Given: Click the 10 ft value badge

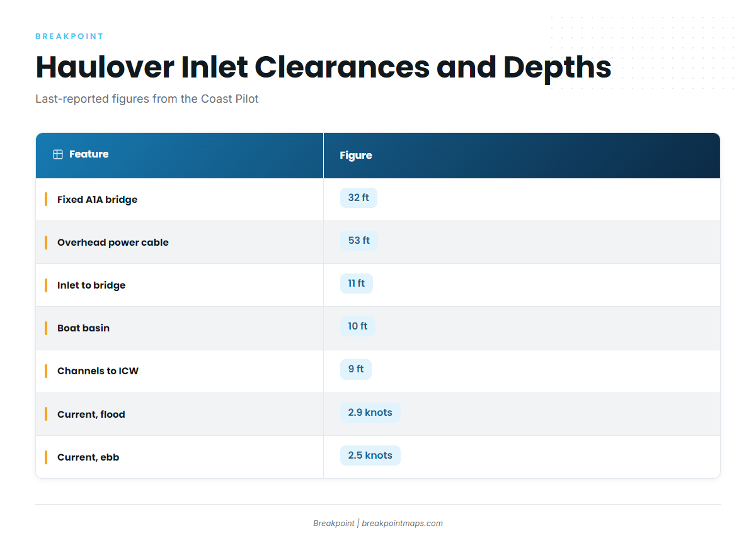Looking at the screenshot, I should coord(358,326).
